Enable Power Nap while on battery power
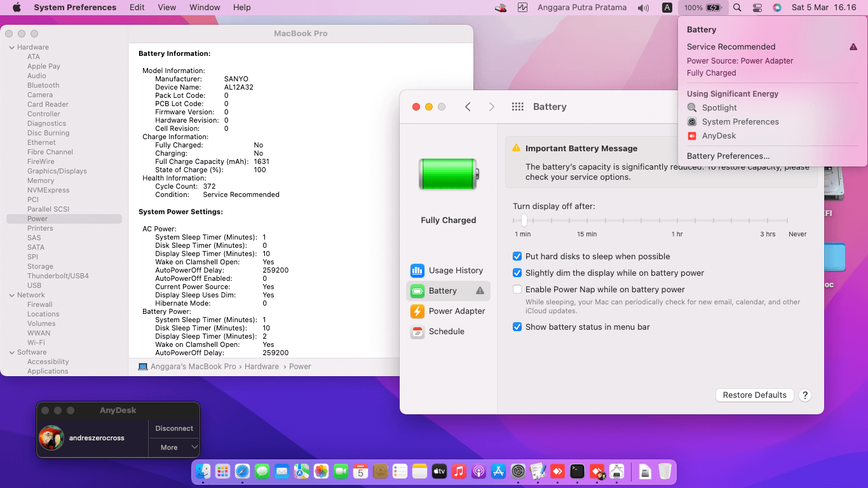The image size is (868, 488). point(517,290)
